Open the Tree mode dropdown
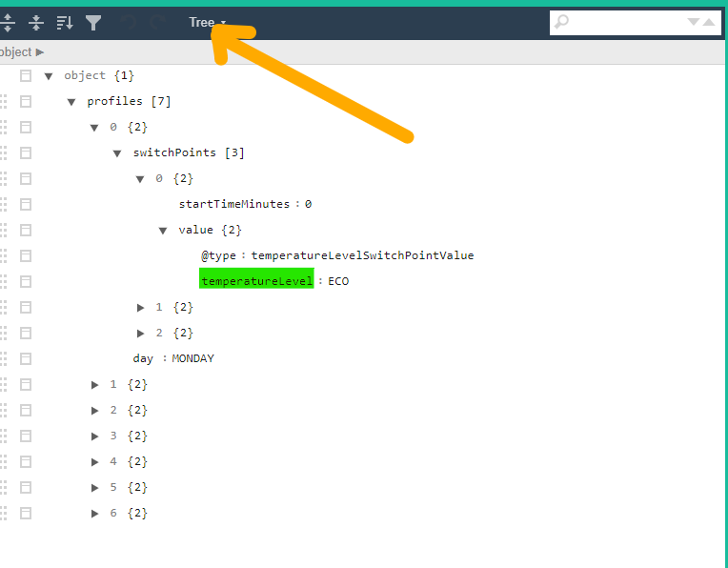The height and width of the screenshot is (568, 728). pos(207,22)
